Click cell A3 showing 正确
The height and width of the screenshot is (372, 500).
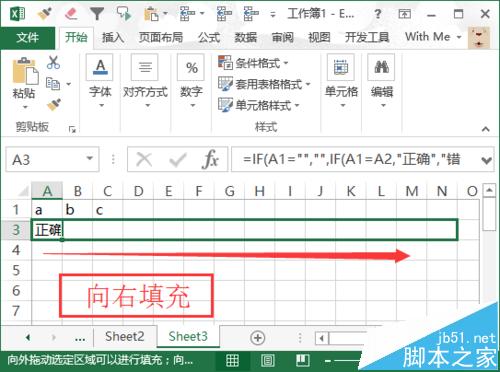pyautogui.click(x=47, y=230)
